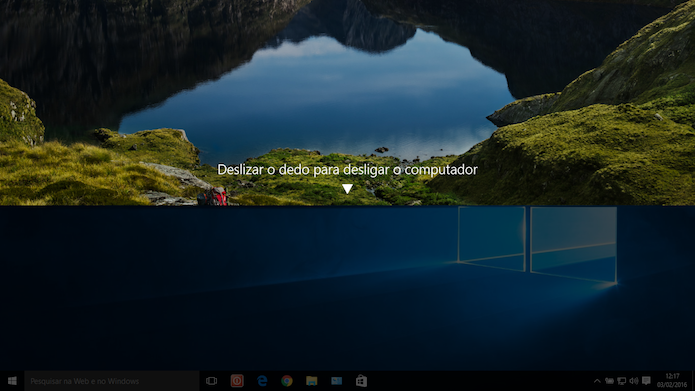The image size is (695, 391).
Task: Open Task View from the taskbar
Action: pyautogui.click(x=211, y=381)
